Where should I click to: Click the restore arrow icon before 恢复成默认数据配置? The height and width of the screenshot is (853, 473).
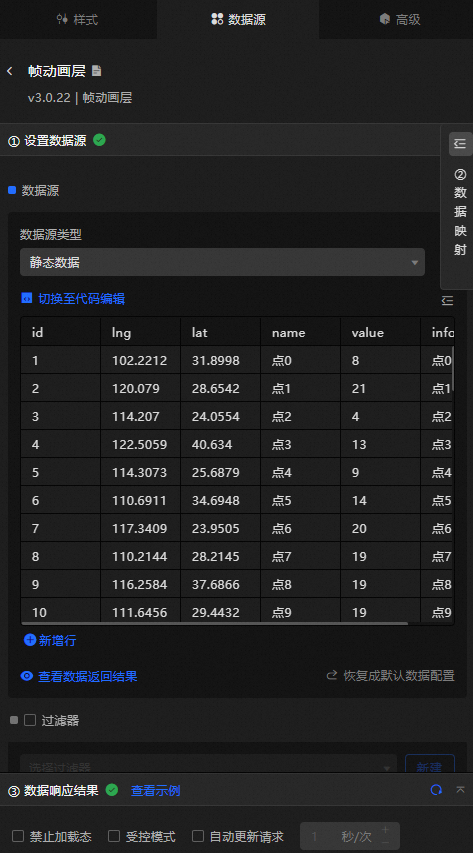(x=331, y=676)
